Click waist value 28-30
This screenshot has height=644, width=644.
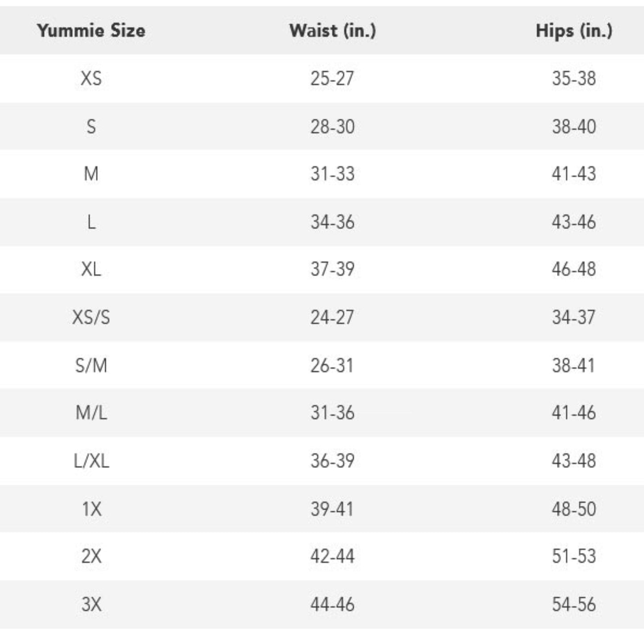click(x=332, y=127)
